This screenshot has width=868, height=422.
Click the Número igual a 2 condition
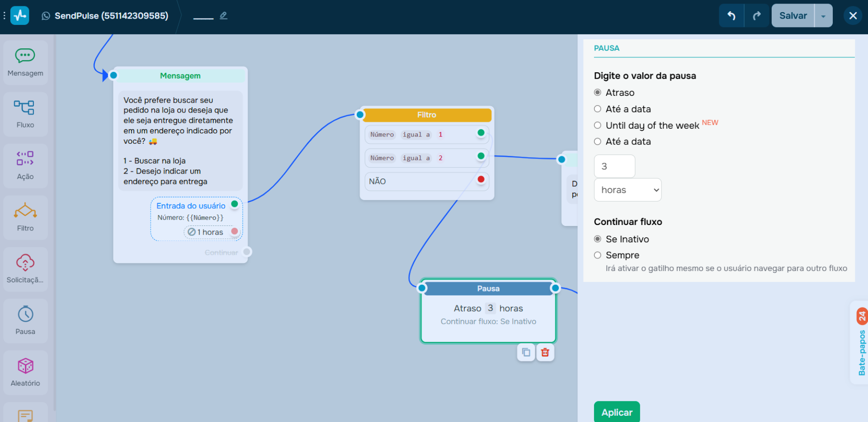(x=427, y=158)
